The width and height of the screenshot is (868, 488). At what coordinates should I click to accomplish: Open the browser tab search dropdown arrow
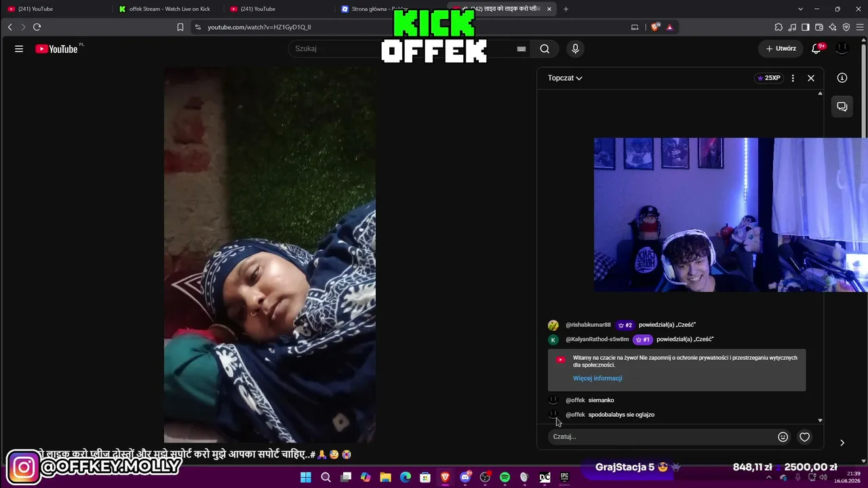[800, 9]
